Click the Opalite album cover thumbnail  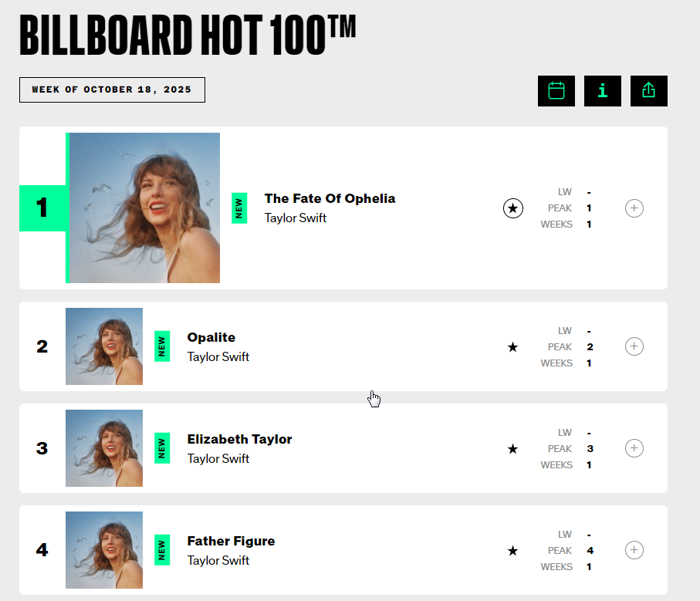(x=104, y=346)
